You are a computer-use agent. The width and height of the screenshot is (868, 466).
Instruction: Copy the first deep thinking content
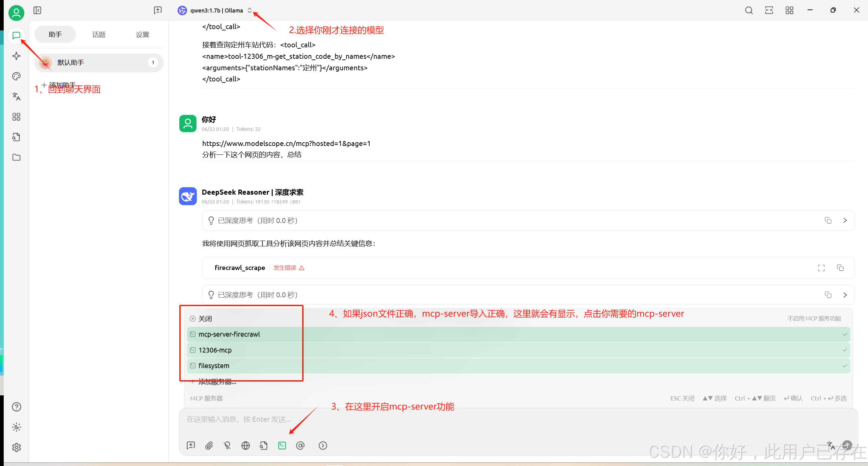(x=828, y=220)
